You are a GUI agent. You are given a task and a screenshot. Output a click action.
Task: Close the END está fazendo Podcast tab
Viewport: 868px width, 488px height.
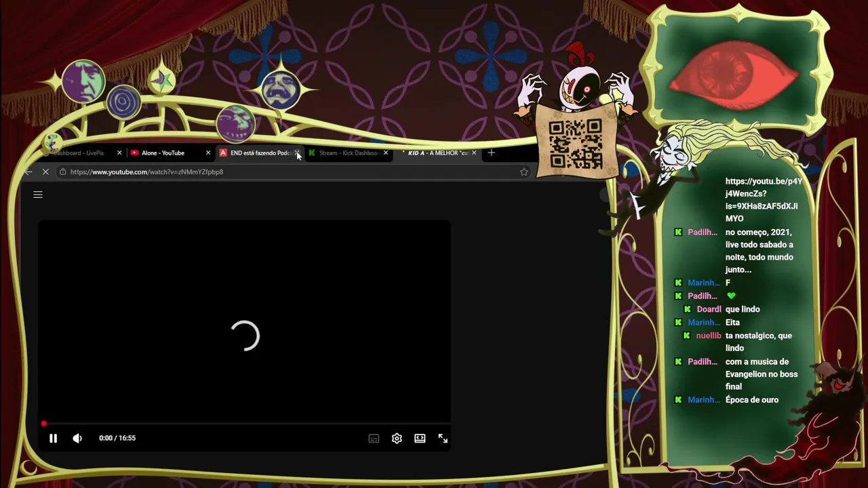coord(297,153)
